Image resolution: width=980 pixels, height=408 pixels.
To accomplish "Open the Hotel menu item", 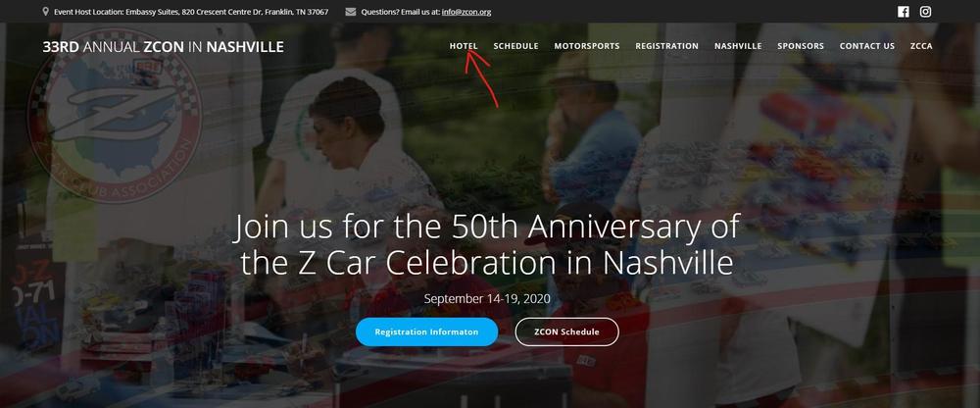I will tap(464, 46).
